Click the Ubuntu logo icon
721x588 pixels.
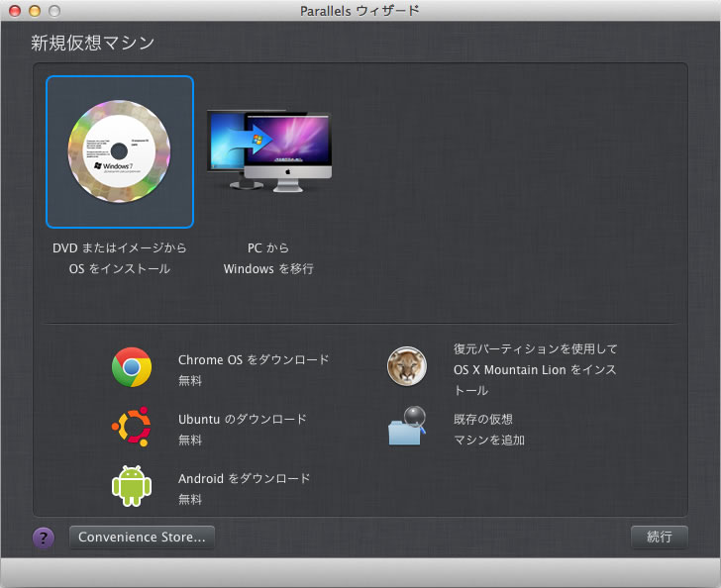[132, 427]
